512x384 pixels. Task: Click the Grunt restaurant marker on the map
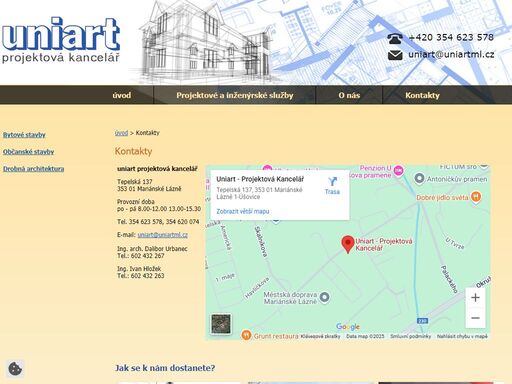click(246, 335)
